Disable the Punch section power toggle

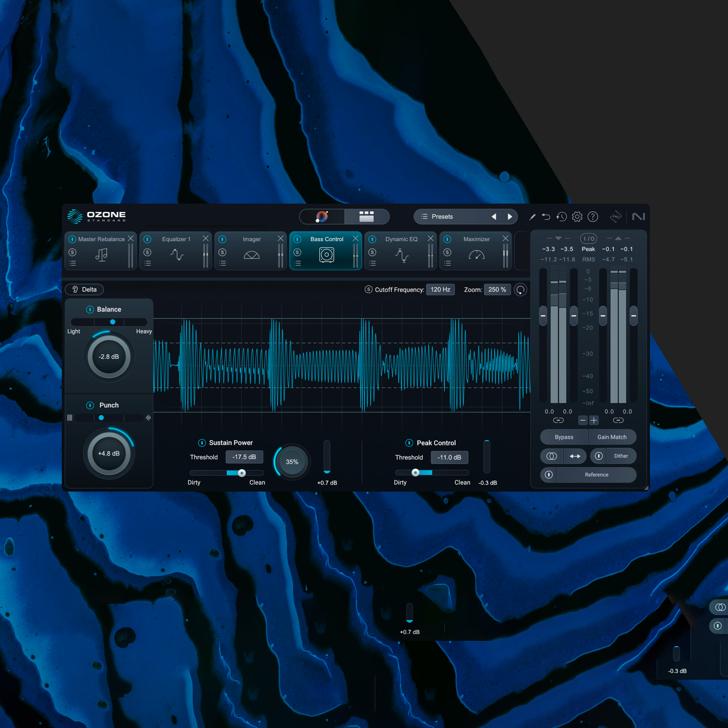90,405
